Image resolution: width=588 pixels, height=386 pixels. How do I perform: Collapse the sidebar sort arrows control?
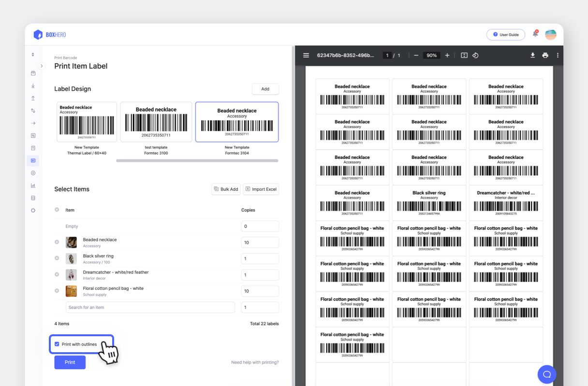tap(33, 54)
